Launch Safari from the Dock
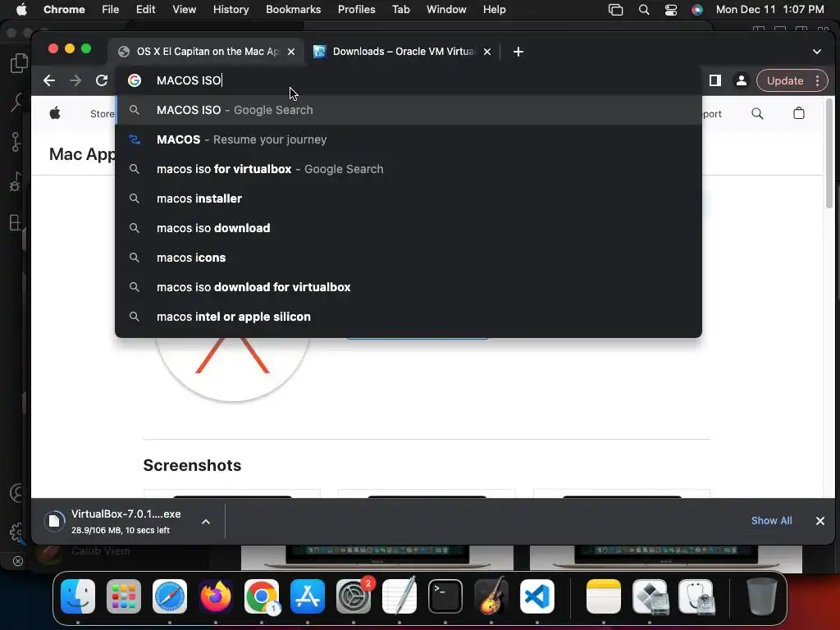Screen dimensions: 840x630 (170, 596)
